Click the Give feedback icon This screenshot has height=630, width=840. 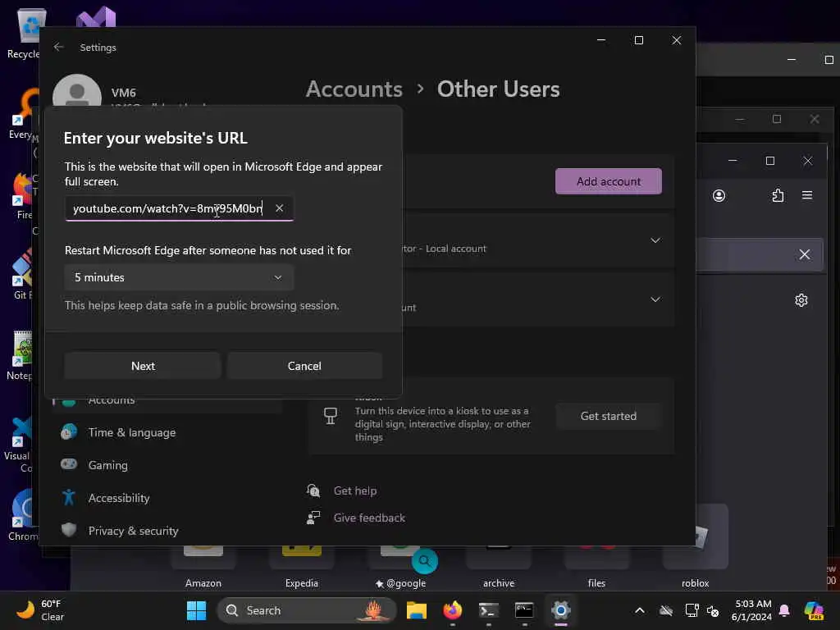313,517
